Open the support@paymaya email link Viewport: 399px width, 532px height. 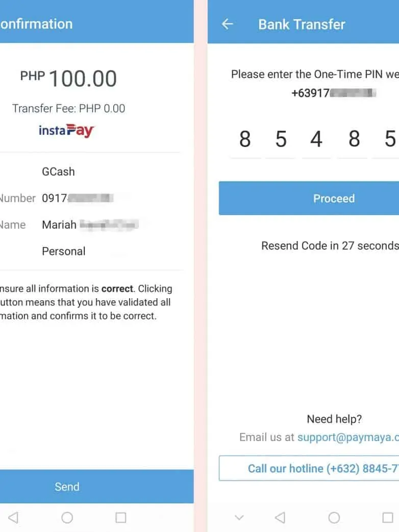tap(348, 437)
